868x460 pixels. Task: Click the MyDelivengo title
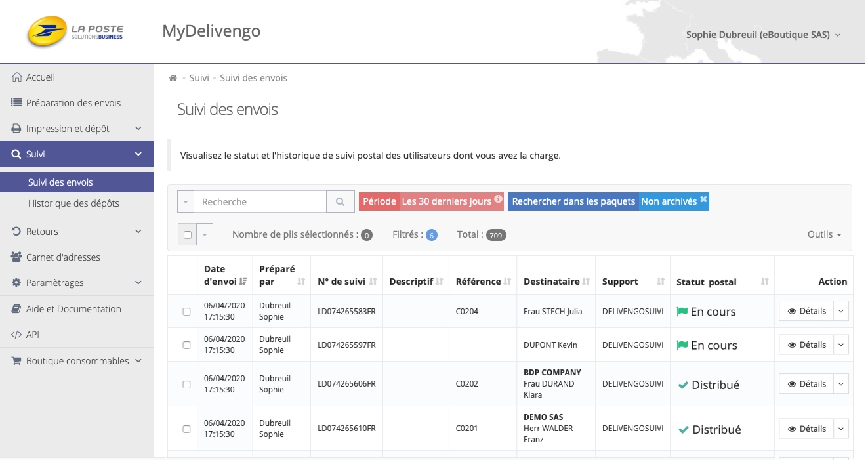click(211, 31)
